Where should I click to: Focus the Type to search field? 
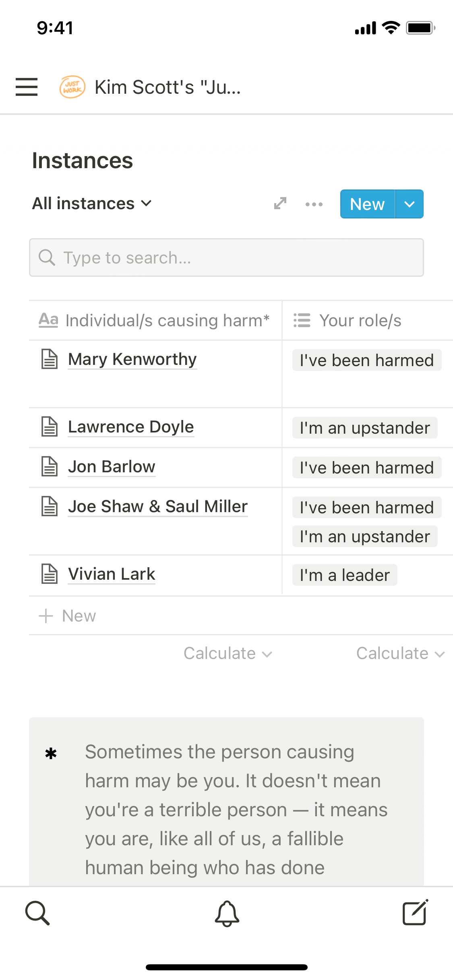point(226,257)
